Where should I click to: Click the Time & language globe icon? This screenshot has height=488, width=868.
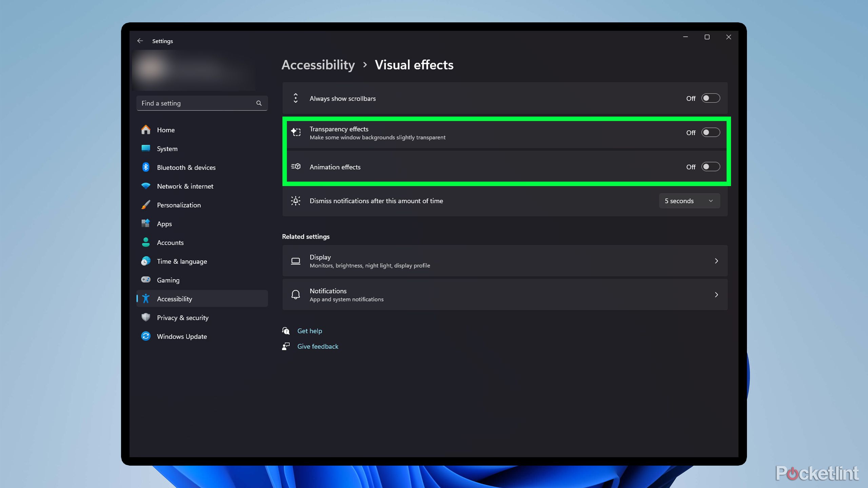(x=146, y=261)
